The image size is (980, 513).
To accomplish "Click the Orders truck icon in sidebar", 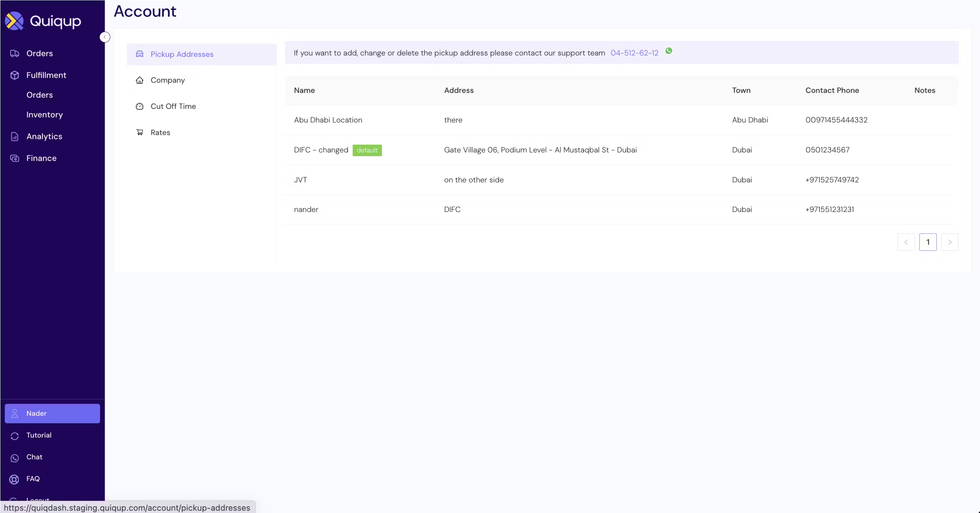I will (x=15, y=54).
